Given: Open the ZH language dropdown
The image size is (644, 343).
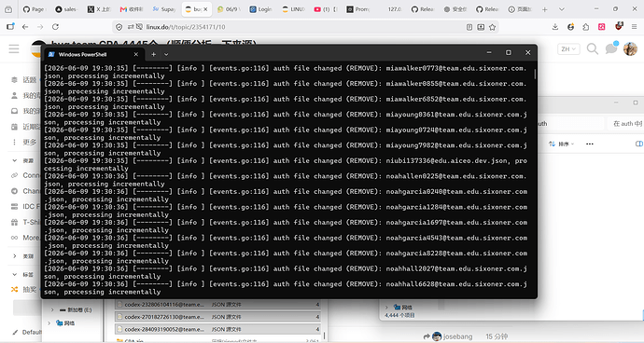Looking at the screenshot, I should [x=568, y=48].
